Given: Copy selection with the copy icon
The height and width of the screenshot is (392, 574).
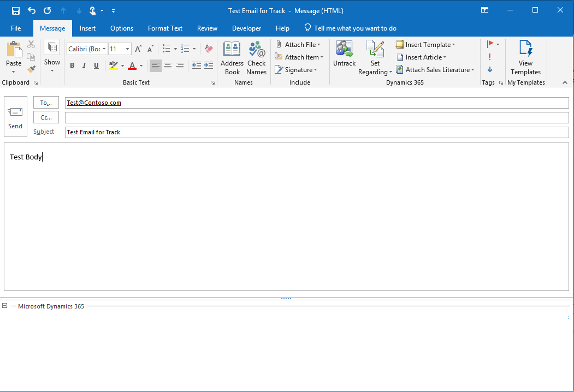Looking at the screenshot, I should click(x=31, y=57).
